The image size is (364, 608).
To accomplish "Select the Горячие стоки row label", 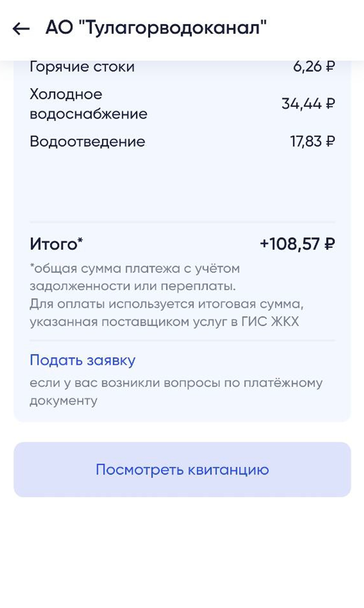I will tap(82, 67).
